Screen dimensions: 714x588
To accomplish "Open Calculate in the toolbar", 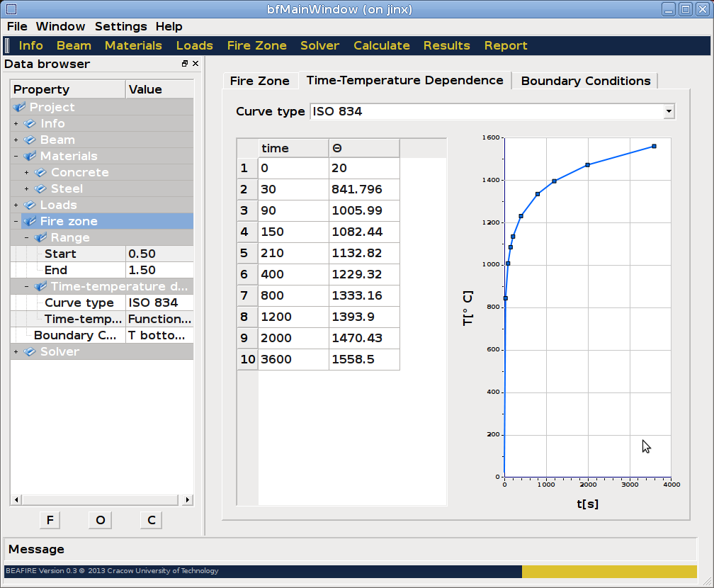I will tap(381, 45).
